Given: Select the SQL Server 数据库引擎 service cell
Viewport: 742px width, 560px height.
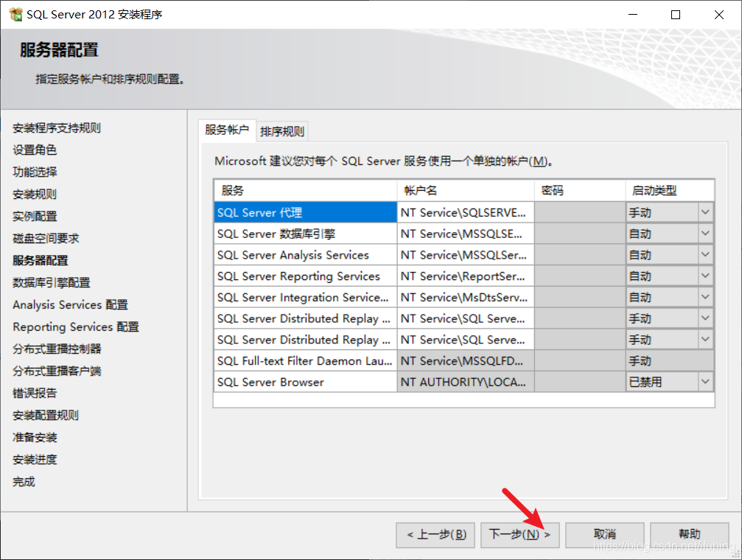Looking at the screenshot, I should (x=305, y=234).
